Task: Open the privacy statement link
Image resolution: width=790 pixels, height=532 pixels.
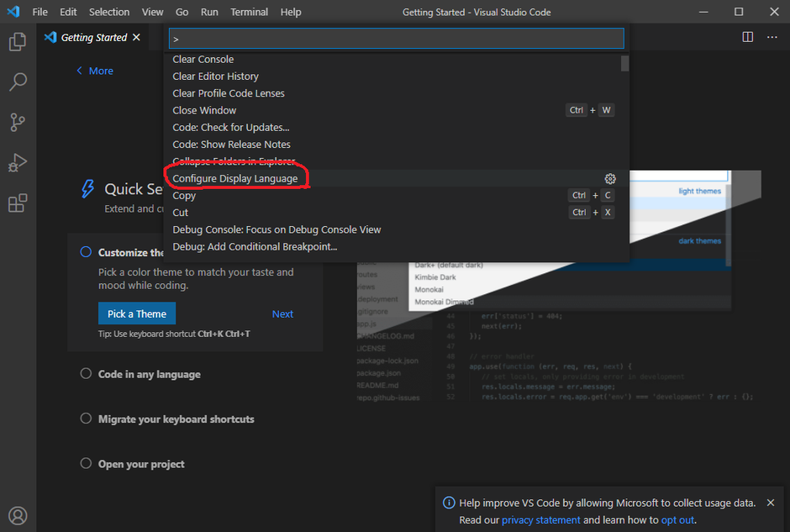Action: (541, 520)
